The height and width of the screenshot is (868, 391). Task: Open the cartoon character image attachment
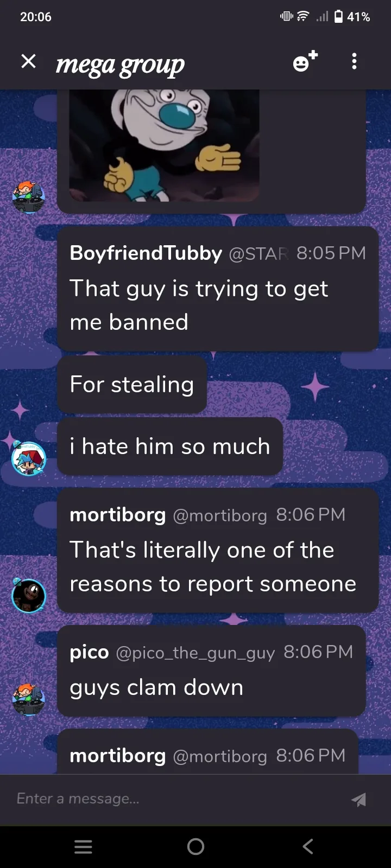[164, 145]
